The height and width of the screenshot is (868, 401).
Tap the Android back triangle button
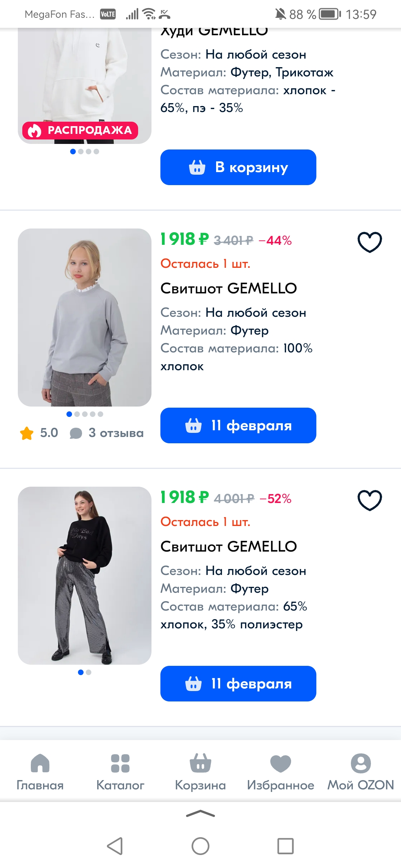[115, 846]
